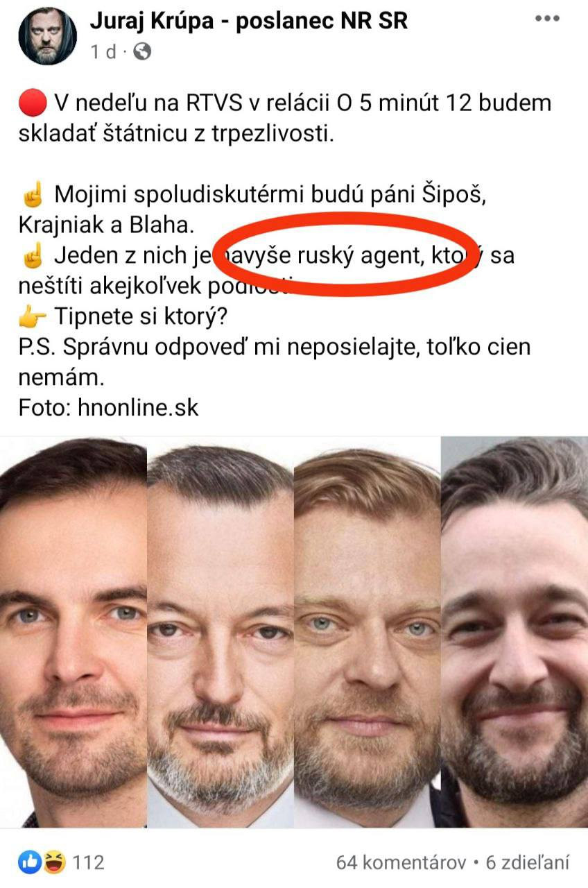This screenshot has width=588, height=888.
Task: View the 6 zdieľaní shares
Action: point(527,862)
